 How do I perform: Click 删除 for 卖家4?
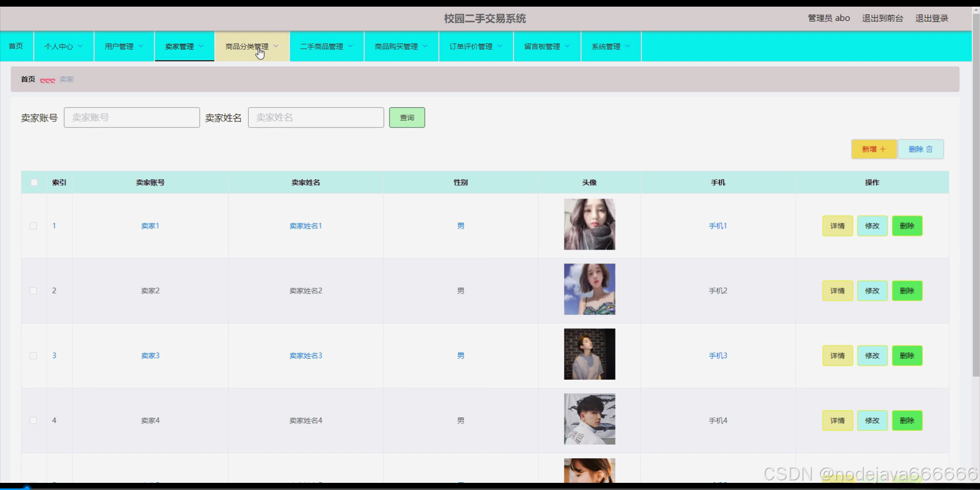coord(907,421)
